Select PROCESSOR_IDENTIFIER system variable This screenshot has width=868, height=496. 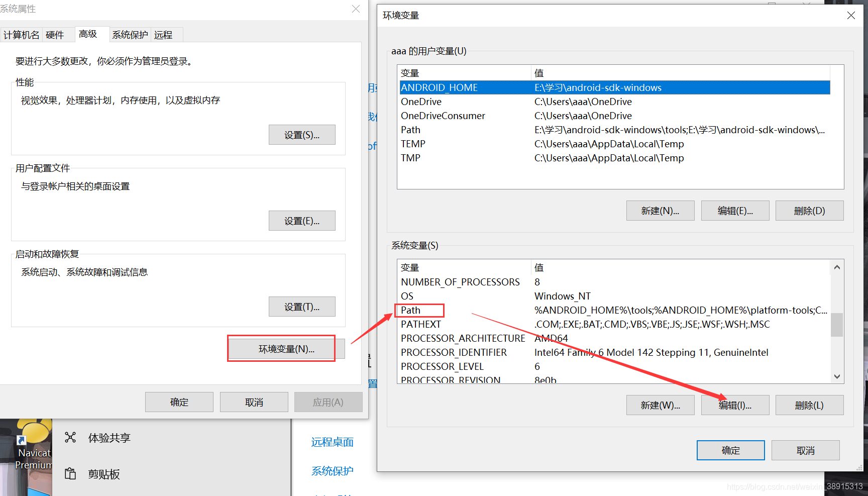point(615,352)
